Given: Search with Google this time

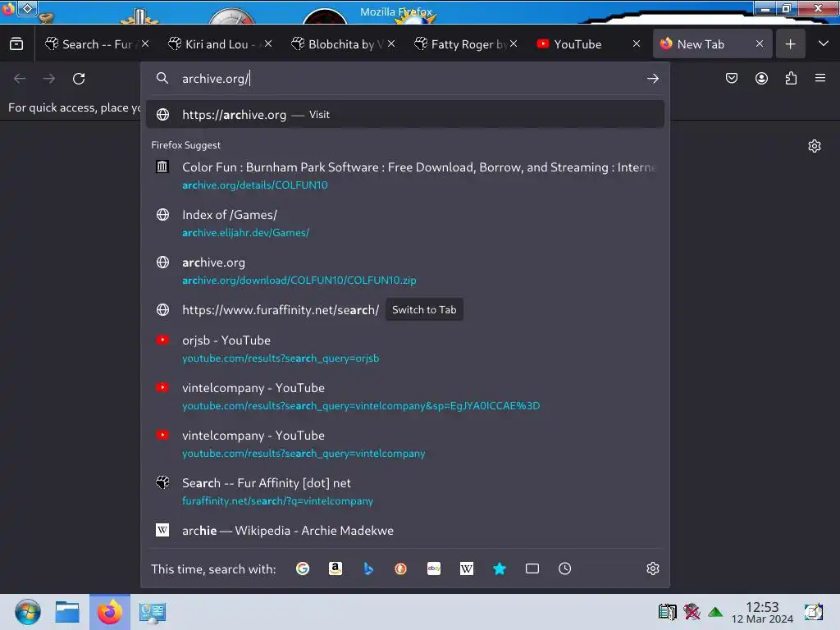Looking at the screenshot, I should click(303, 568).
